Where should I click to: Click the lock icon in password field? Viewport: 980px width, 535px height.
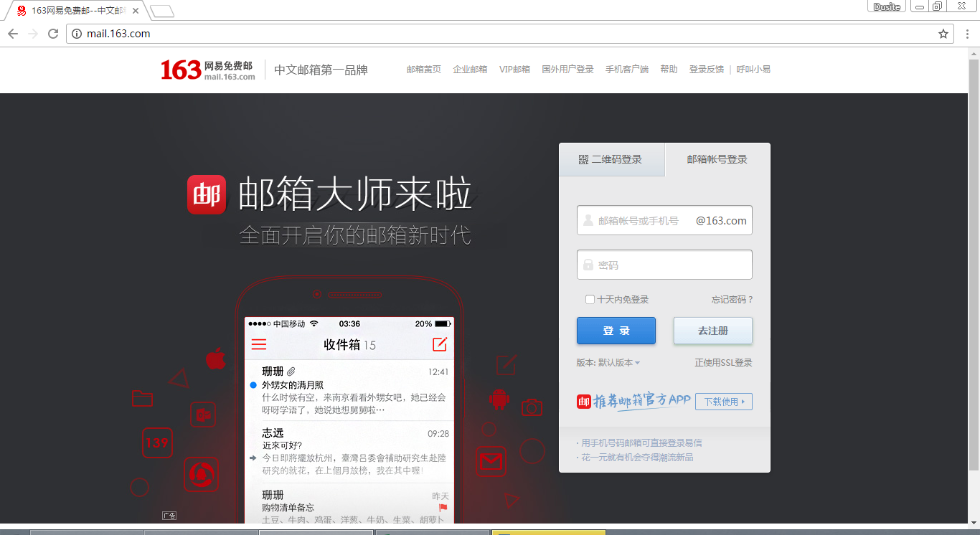588,265
